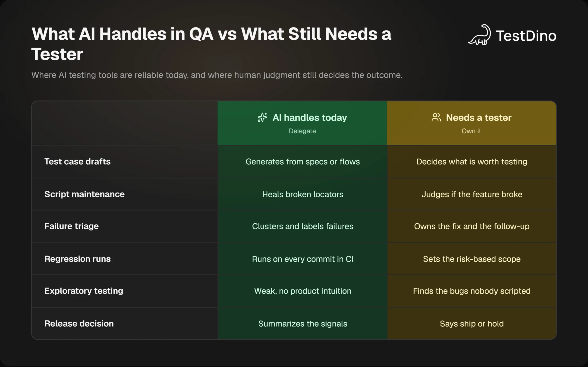Click the TestDino brand name text

click(526, 36)
